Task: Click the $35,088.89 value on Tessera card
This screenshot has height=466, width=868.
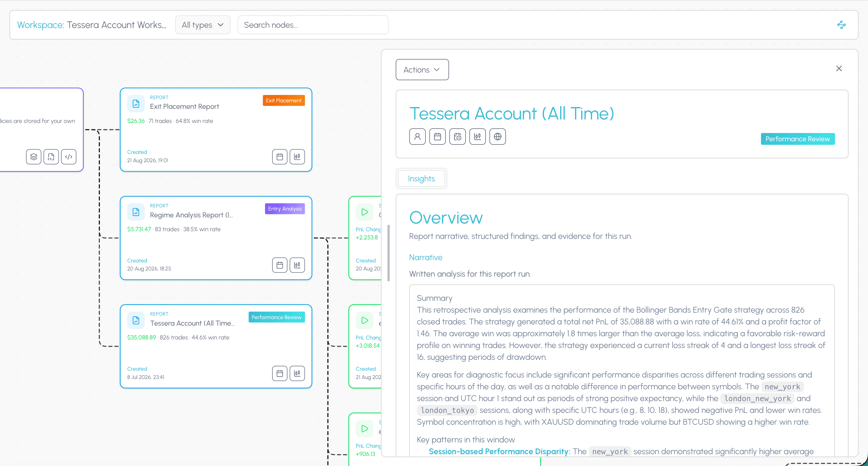Action: point(142,337)
